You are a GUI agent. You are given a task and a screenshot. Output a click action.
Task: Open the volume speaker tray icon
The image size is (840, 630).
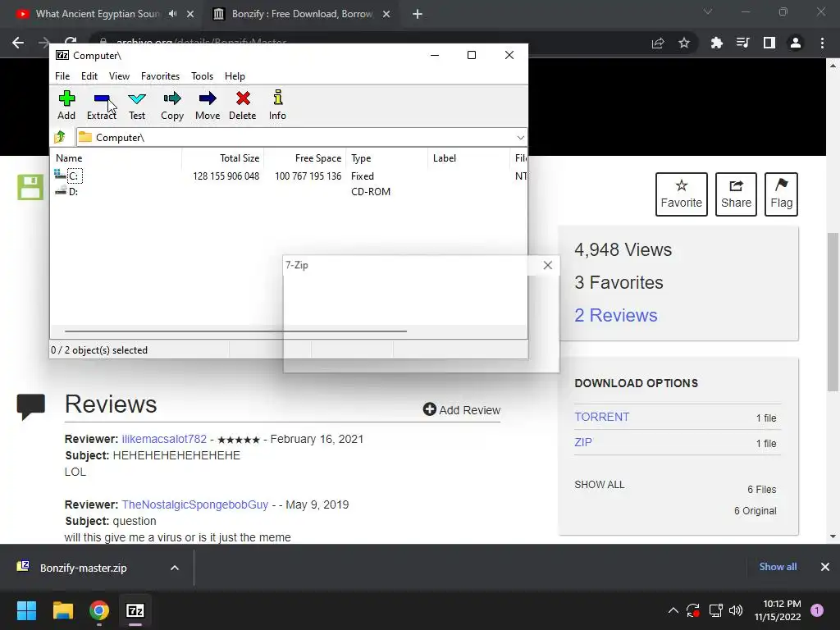coord(736,610)
